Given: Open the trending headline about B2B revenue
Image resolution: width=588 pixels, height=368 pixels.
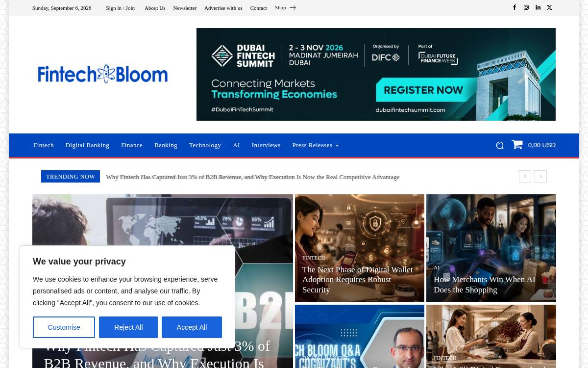Looking at the screenshot, I should pyautogui.click(x=253, y=177).
